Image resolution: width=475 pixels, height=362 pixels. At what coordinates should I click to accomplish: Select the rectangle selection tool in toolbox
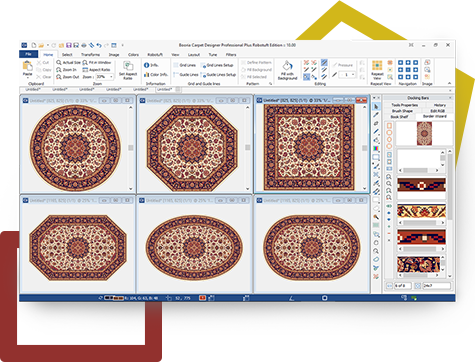[376, 157]
